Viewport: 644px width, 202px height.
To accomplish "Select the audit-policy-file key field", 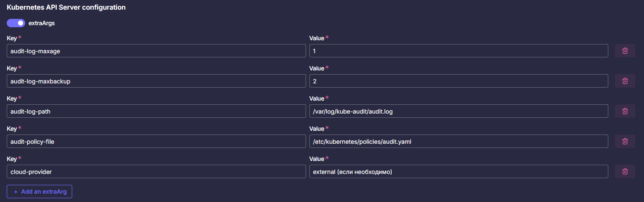I will pyautogui.click(x=156, y=141).
